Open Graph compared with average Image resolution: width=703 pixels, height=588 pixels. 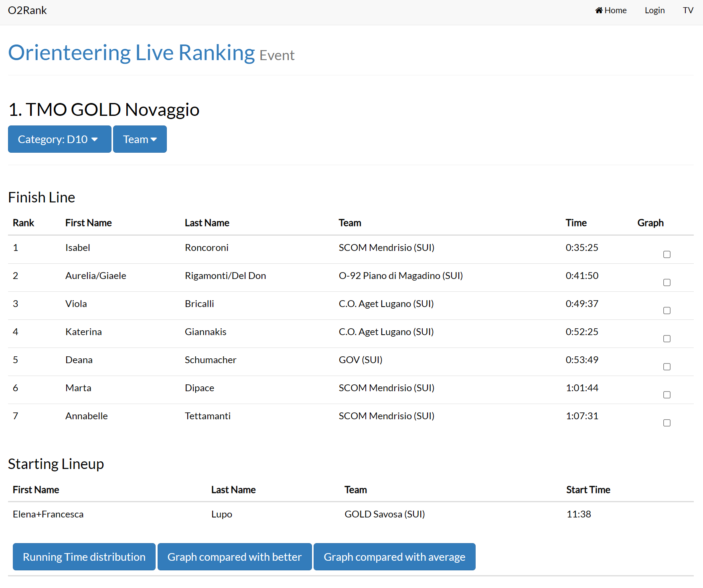395,557
